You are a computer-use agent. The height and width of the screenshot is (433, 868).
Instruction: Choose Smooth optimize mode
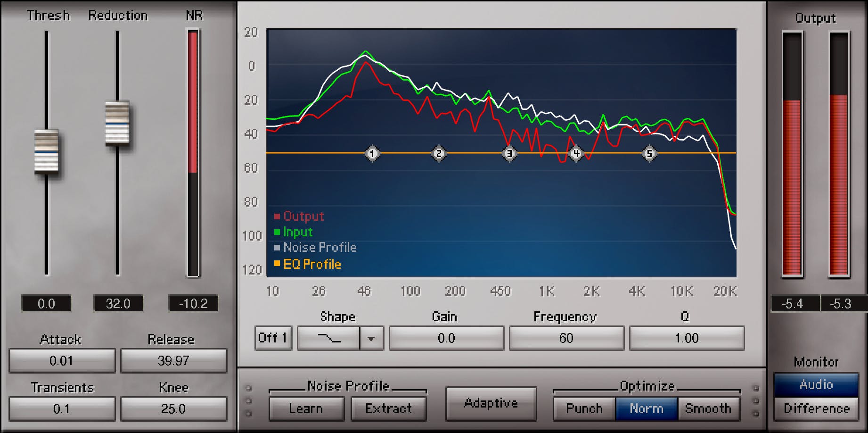pos(708,408)
